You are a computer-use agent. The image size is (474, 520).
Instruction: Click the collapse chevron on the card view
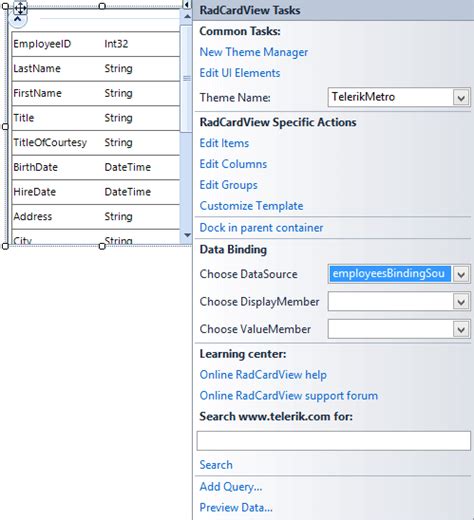tap(18, 19)
